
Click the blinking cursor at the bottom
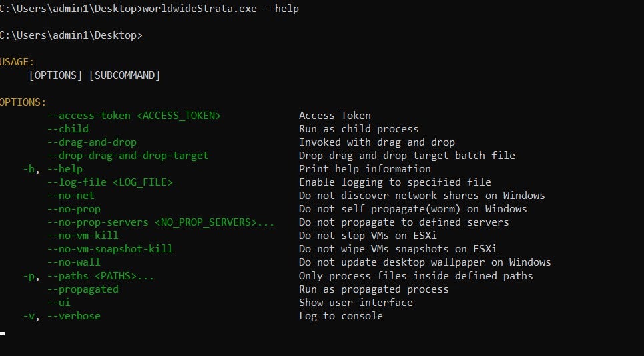[x=3, y=332]
